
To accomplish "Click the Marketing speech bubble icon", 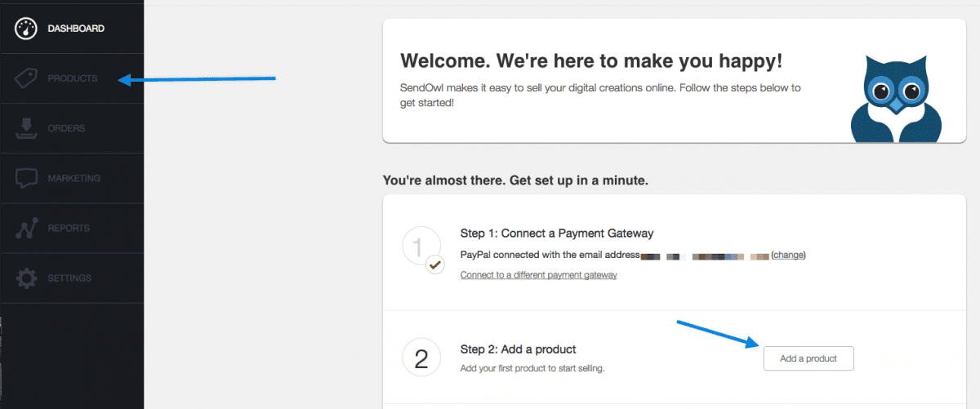I will [27, 179].
